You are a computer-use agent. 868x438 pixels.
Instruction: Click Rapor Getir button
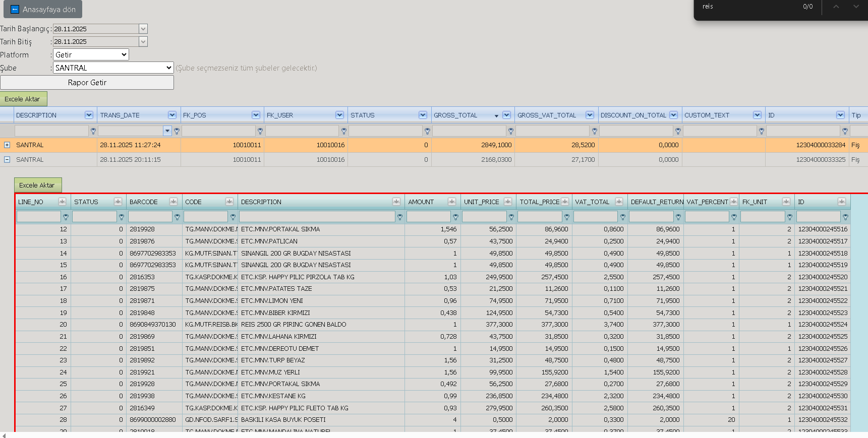(87, 83)
